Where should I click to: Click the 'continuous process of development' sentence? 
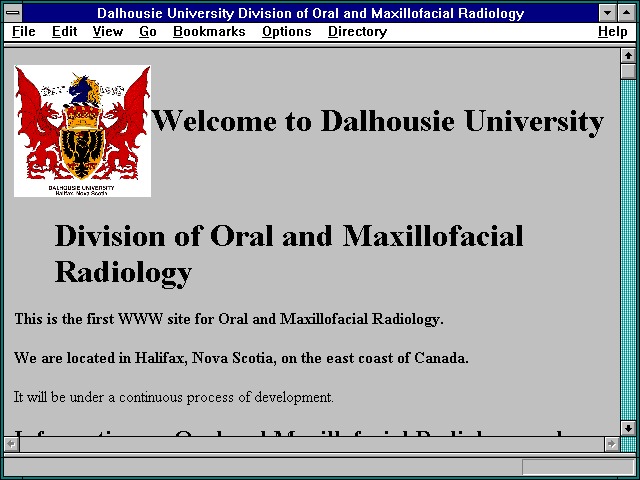click(x=174, y=397)
